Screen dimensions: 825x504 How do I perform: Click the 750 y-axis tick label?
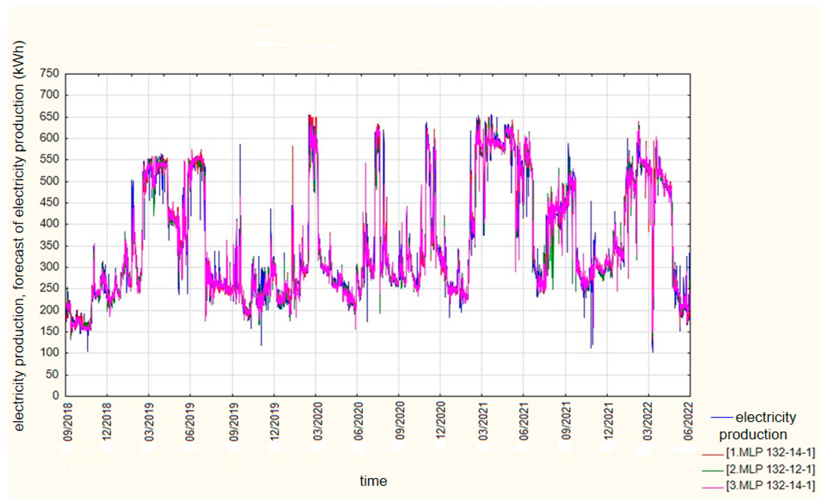pos(49,73)
